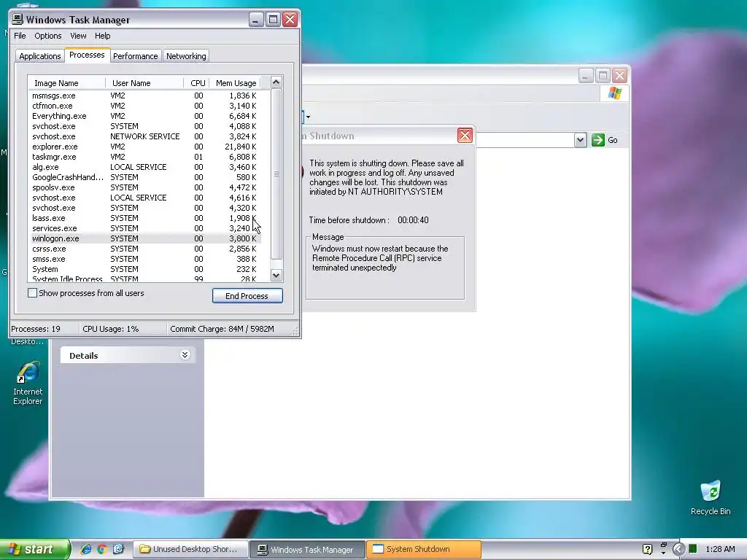Select the Processes tab
The width and height of the screenshot is (747, 560).
[87, 55]
